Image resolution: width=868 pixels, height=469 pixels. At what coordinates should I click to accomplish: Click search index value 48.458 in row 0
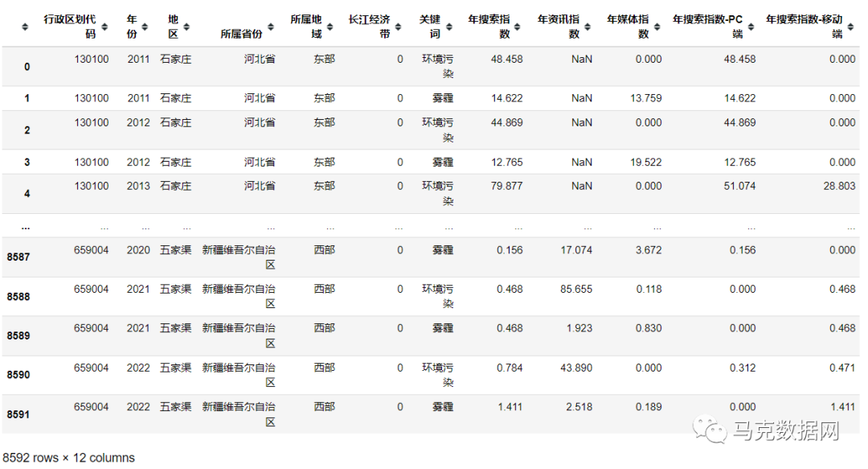(x=506, y=60)
